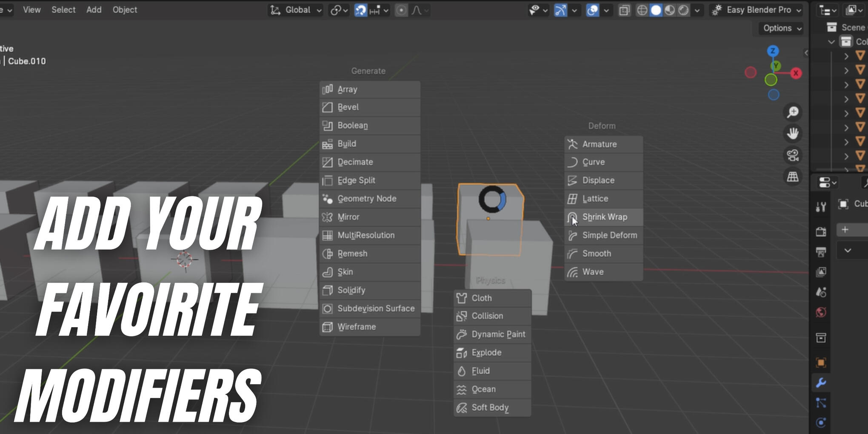The image size is (868, 434).
Task: Open the Object menu in header
Action: point(125,10)
